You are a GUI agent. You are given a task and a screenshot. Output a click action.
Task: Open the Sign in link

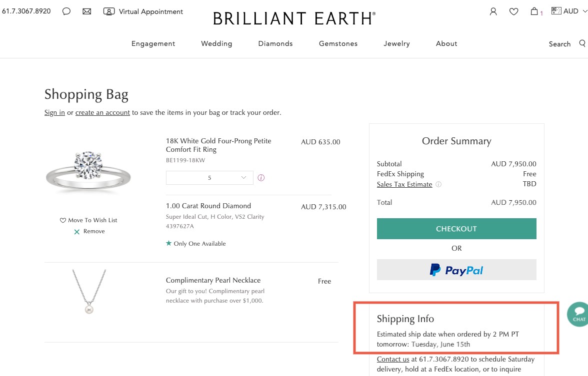point(54,112)
